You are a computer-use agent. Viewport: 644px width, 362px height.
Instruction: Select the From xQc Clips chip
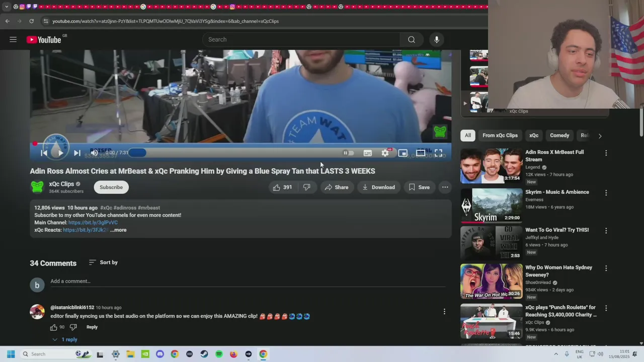pos(500,135)
